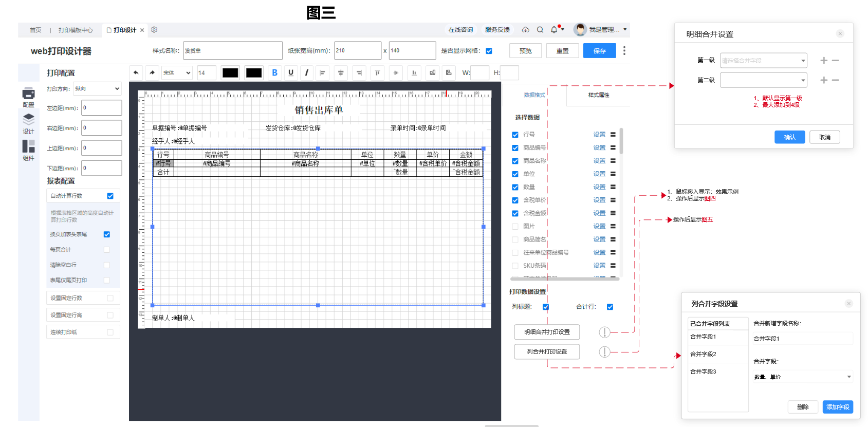Screen dimensions: 868x427
Task: Toggle bold formatting (B)
Action: pos(275,73)
